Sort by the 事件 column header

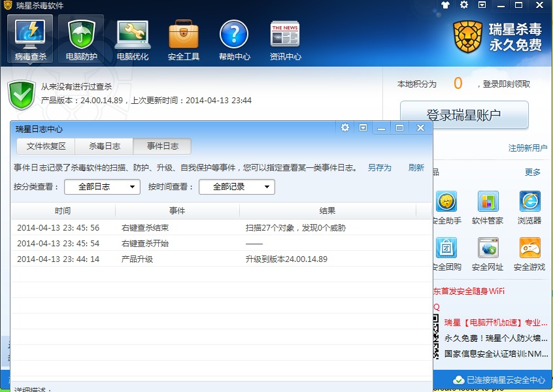177,211
